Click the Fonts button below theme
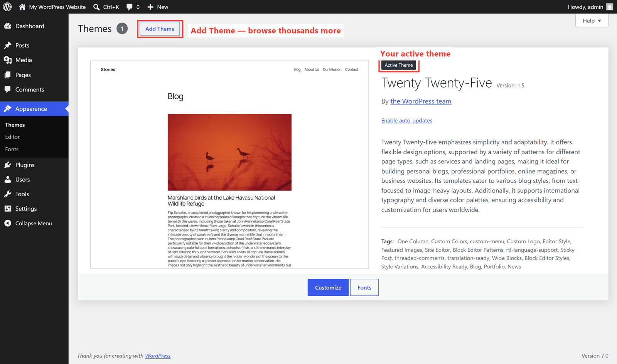Viewport: 617px width, 364px height. click(364, 288)
